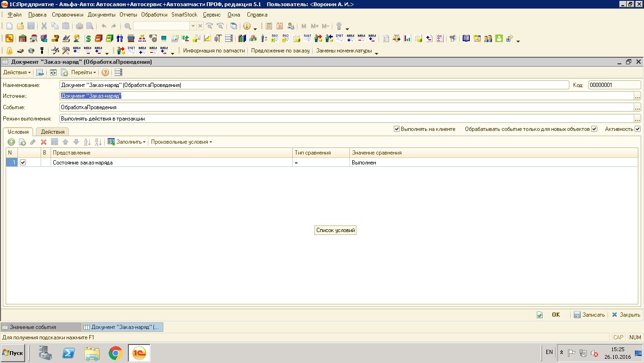Select 'Состояние заказ-наряда' row cell
Screen dimensions: 644x363
click(171, 163)
